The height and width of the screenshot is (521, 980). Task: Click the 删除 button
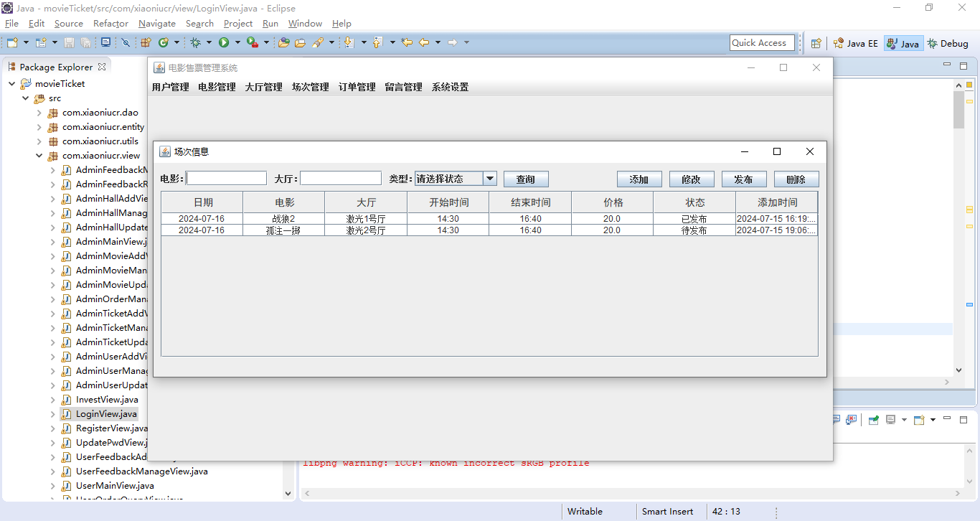pos(796,179)
